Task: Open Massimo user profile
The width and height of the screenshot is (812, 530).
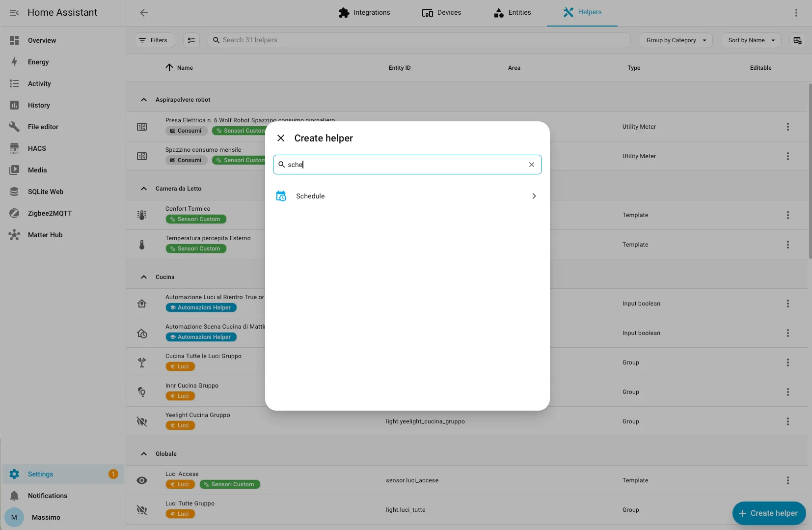Action: (63, 517)
